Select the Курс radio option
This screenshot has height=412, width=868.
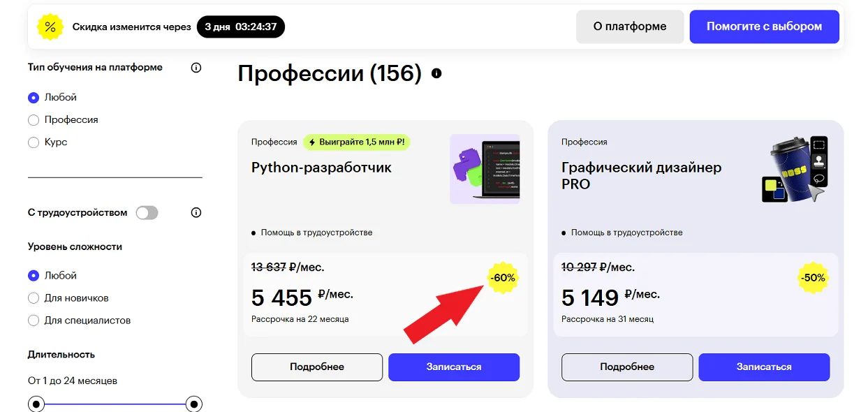click(34, 142)
